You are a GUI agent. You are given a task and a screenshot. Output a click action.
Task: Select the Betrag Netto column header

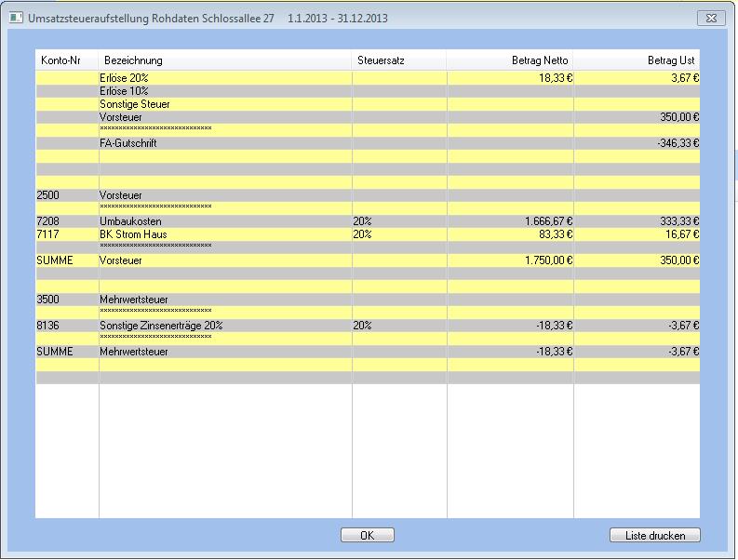click(539, 60)
